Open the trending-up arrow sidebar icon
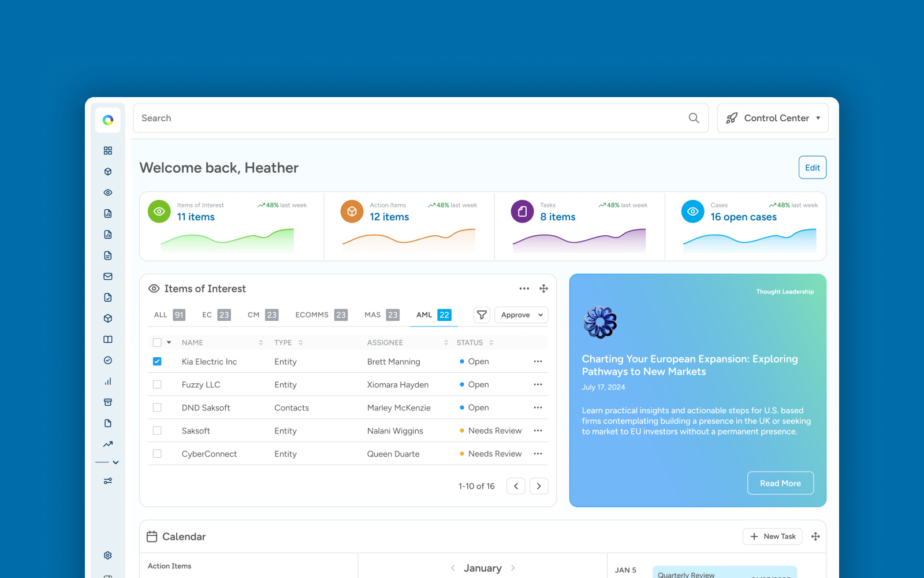This screenshot has width=924, height=578. point(108,444)
